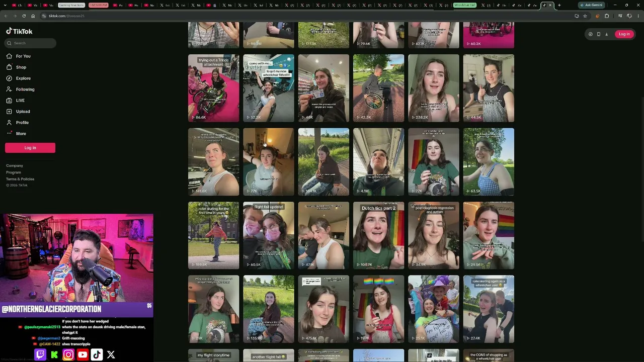Select the @paulszymanski2513 chat username
The width and height of the screenshot is (644, 362).
(42, 327)
